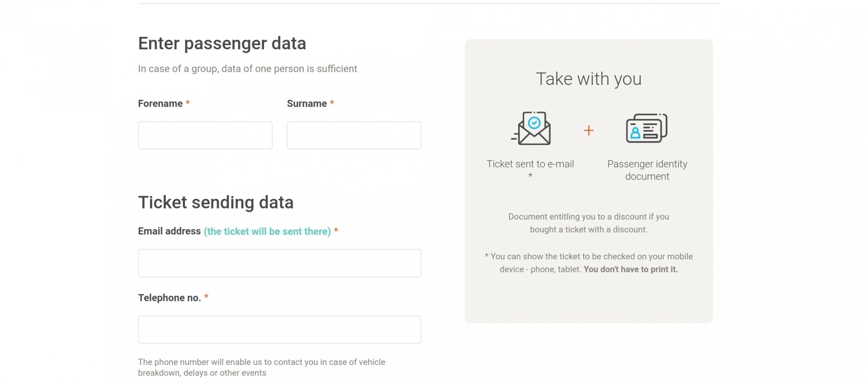Image resolution: width=868 pixels, height=384 pixels.
Task: Focus the Surname text box
Action: coord(354,135)
